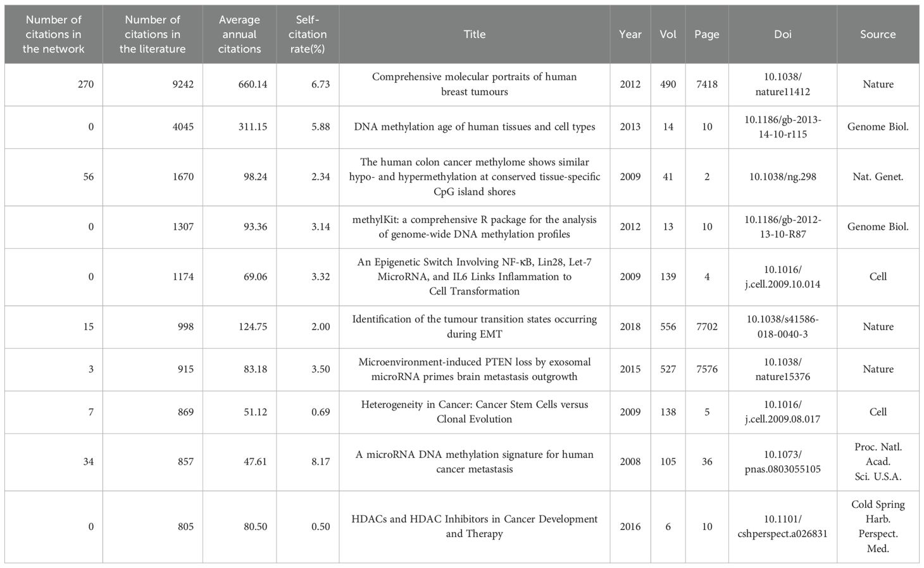Image resolution: width=924 pixels, height=568 pixels.
Task: Click network citations value 15
Action: tap(89, 327)
